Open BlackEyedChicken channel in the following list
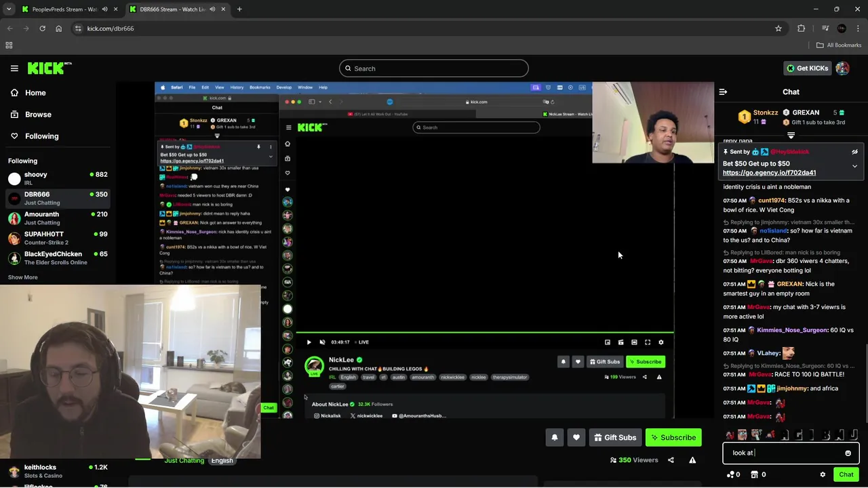This screenshot has height=488, width=868. point(58,258)
